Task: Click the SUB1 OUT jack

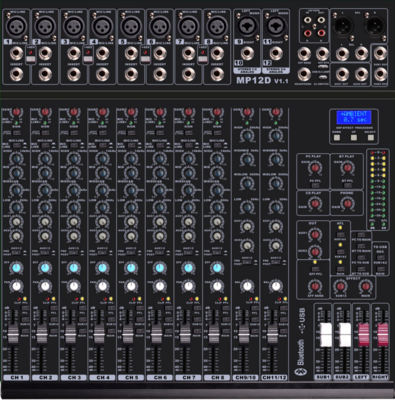Action: (380, 53)
